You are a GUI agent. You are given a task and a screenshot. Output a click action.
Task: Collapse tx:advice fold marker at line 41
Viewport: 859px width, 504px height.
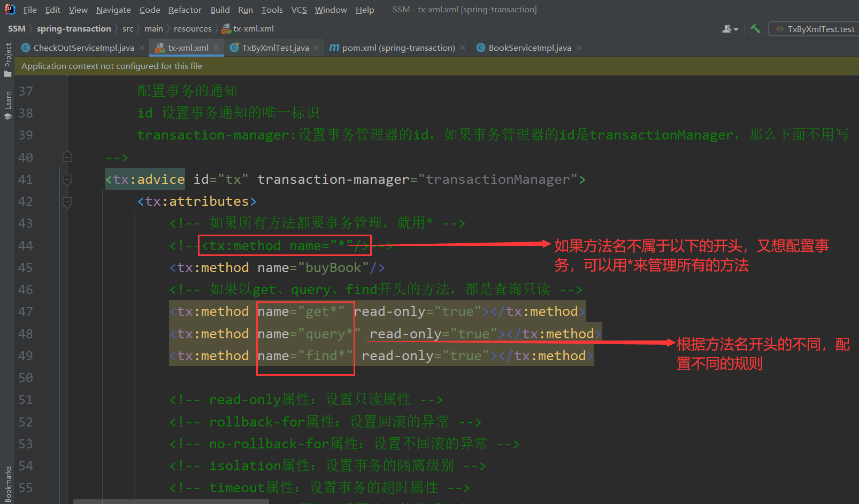click(x=67, y=180)
